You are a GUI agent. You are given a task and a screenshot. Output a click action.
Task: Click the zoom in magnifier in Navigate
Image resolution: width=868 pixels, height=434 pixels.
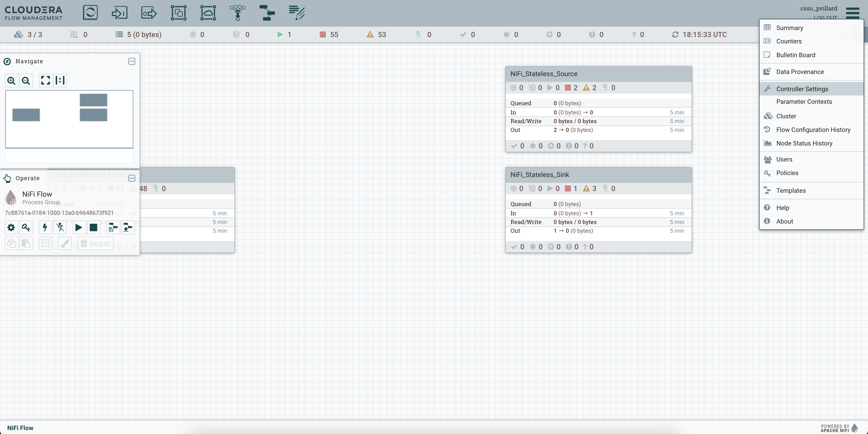pyautogui.click(x=11, y=80)
